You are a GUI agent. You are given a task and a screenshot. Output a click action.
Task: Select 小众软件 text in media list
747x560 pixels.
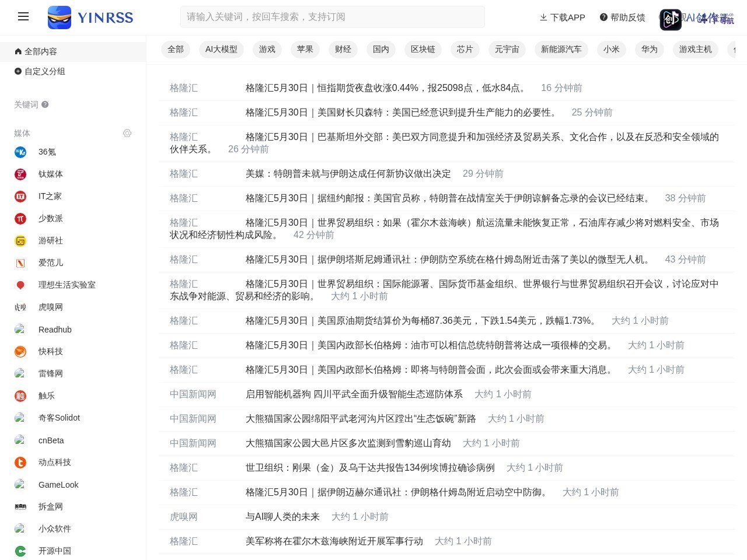[x=55, y=528]
